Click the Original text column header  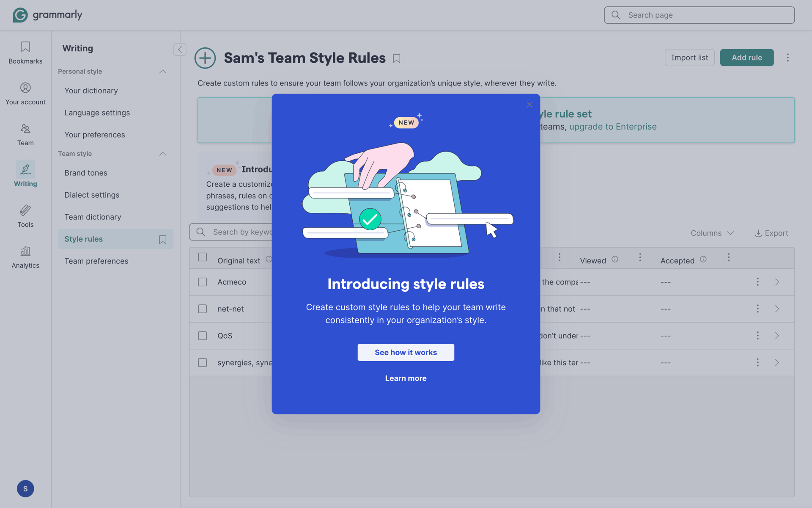[x=239, y=261]
